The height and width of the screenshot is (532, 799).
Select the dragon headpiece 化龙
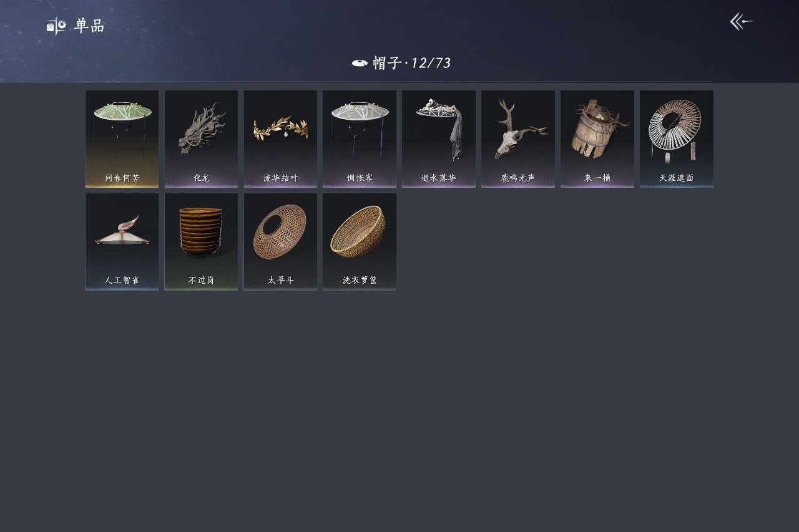click(201, 138)
